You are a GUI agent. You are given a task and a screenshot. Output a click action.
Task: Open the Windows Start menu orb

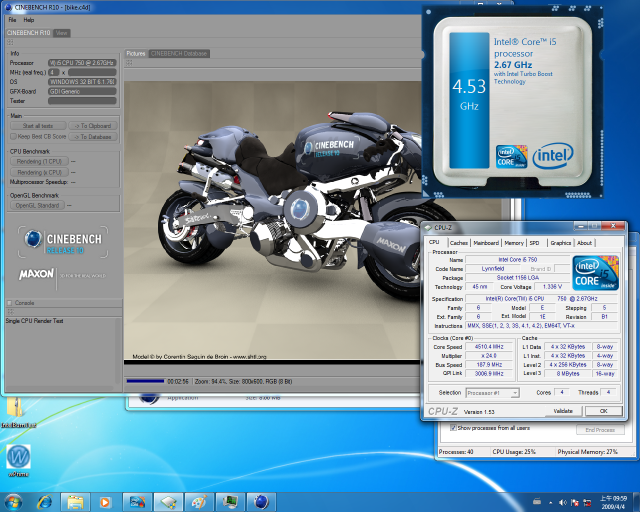[x=13, y=501]
